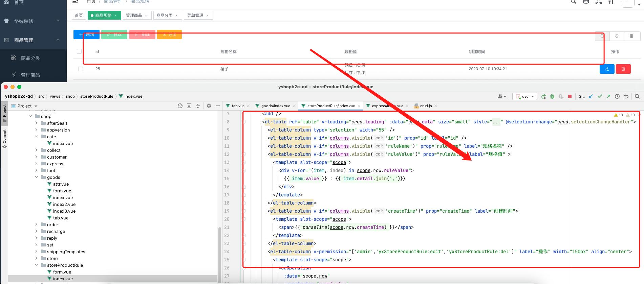Check the checkbox for row 25

click(81, 69)
